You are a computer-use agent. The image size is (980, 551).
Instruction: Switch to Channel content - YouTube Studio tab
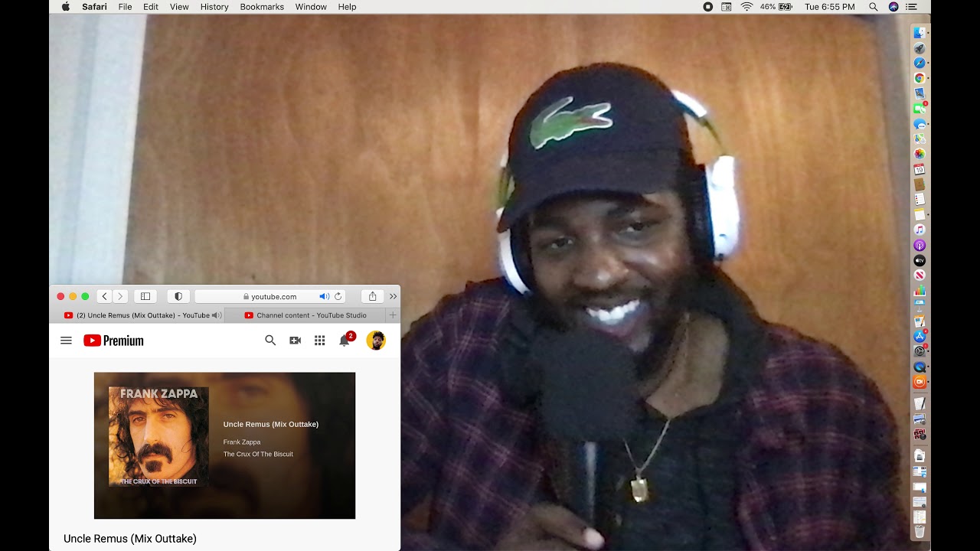pyautogui.click(x=305, y=315)
